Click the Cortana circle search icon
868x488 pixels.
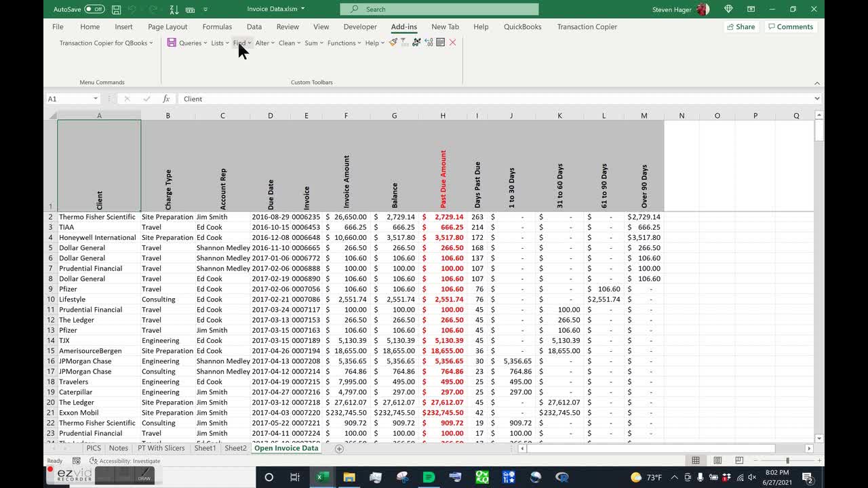coord(269,477)
